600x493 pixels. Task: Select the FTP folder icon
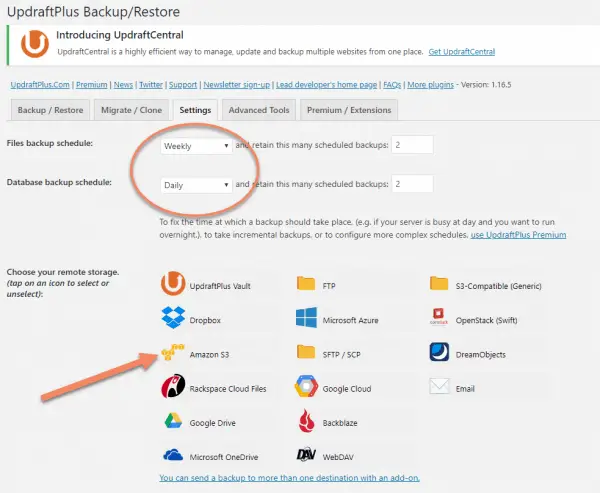306,283
